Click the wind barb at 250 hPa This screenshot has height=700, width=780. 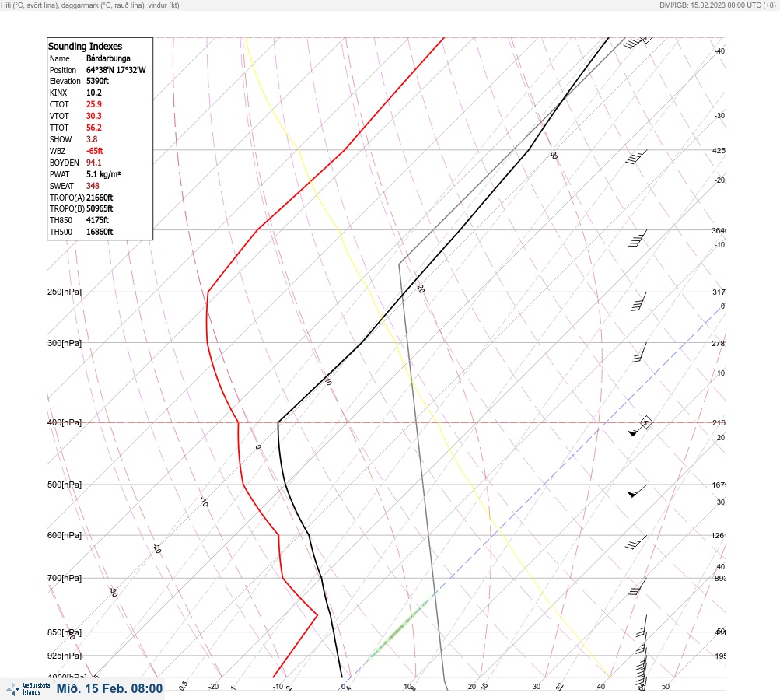[638, 302]
